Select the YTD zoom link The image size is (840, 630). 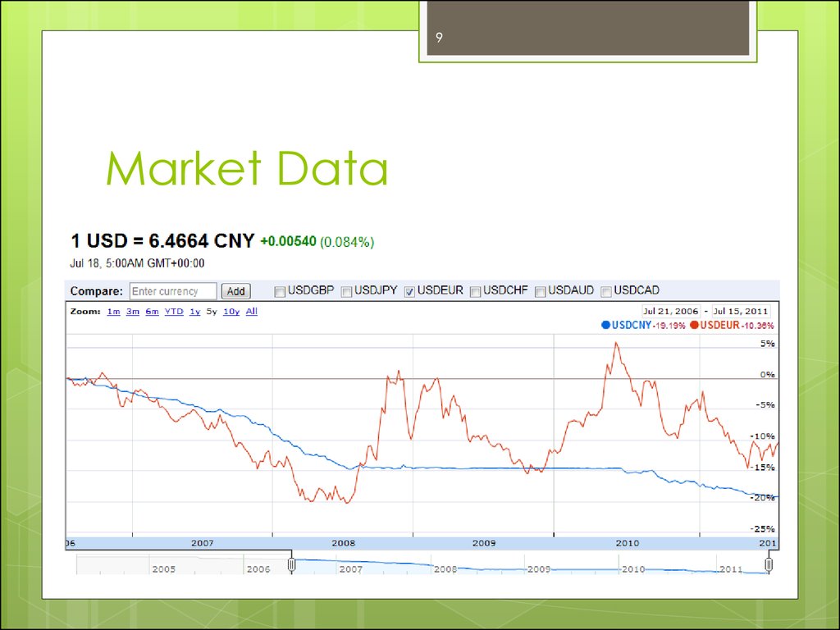pyautogui.click(x=174, y=311)
